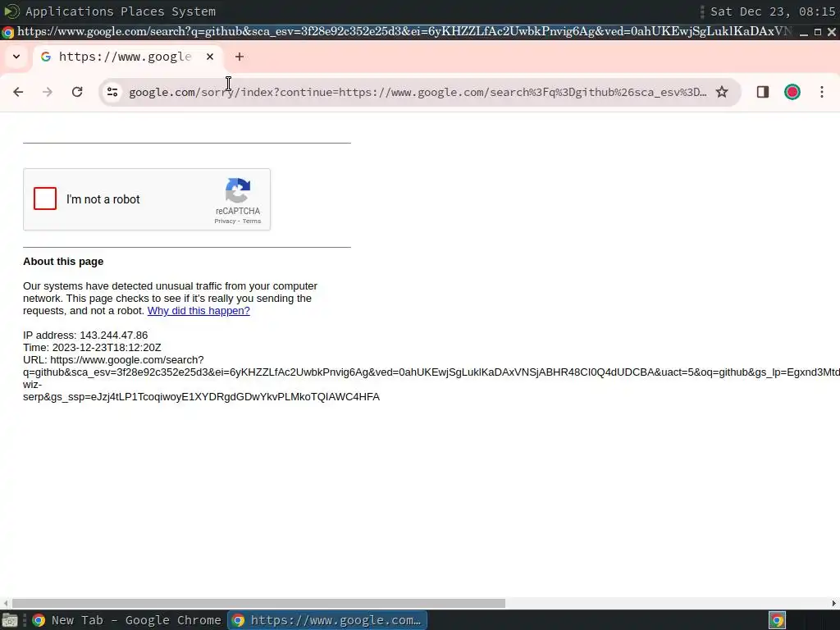Open Chrome three-dot menu

pos(822,92)
